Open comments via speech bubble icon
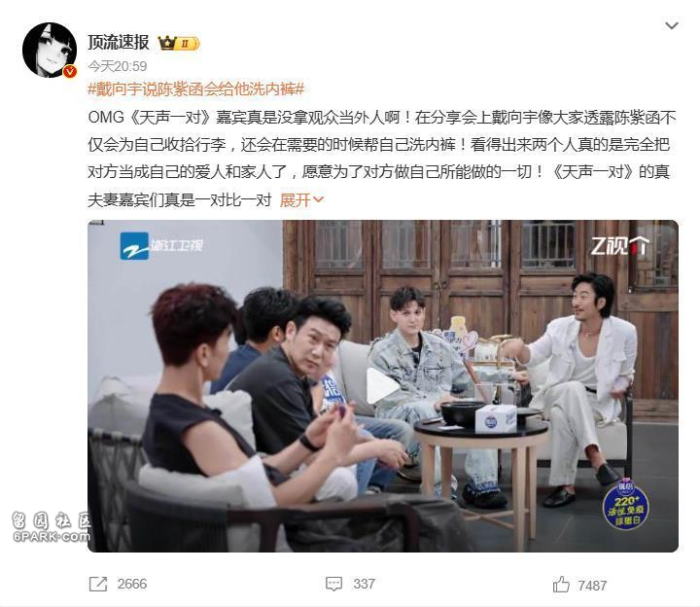The image size is (700, 607). tap(333, 584)
